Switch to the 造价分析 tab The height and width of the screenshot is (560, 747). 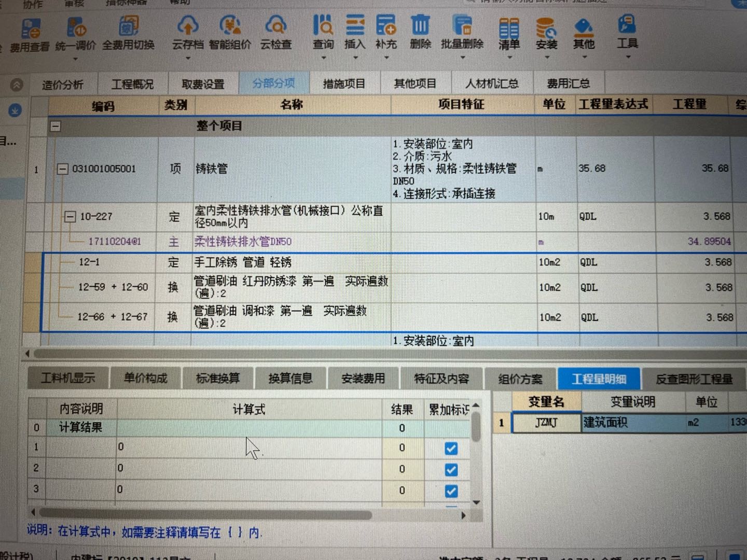pos(62,85)
